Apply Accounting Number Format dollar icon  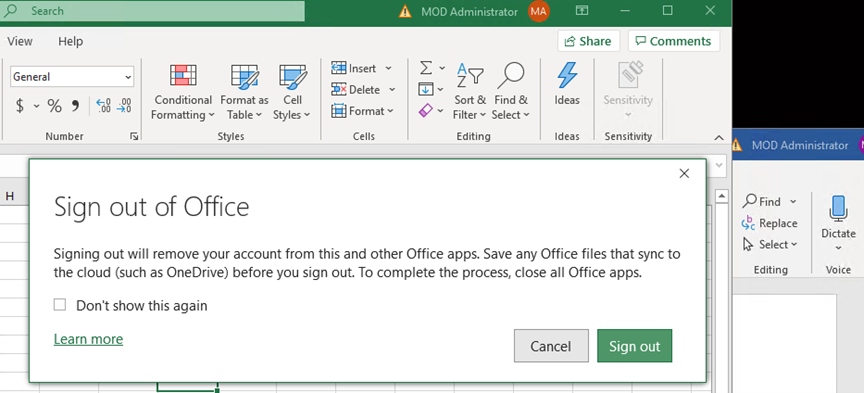coord(20,106)
